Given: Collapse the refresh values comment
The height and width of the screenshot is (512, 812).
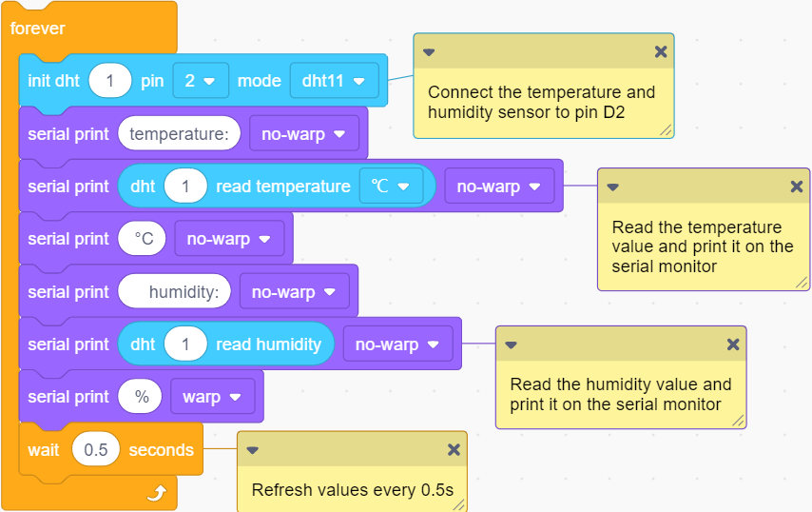Looking at the screenshot, I should [253, 450].
